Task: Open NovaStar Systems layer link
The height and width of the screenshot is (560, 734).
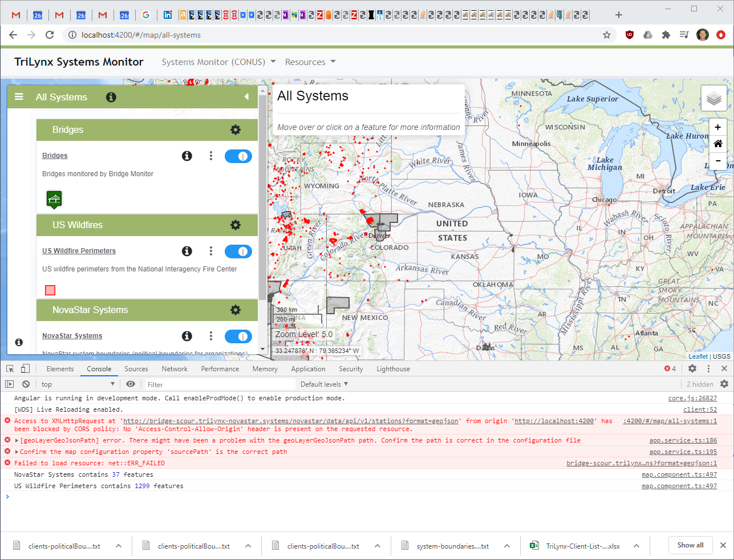Action: point(72,336)
